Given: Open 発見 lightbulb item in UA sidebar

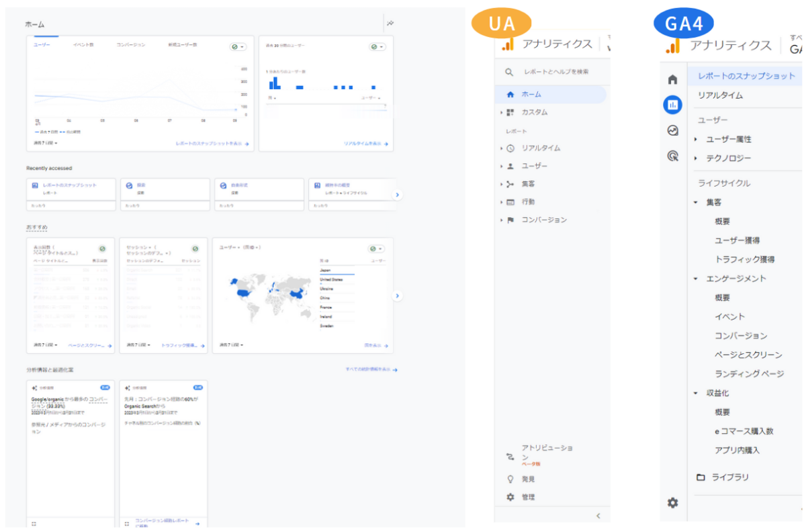Looking at the screenshot, I should (528, 479).
